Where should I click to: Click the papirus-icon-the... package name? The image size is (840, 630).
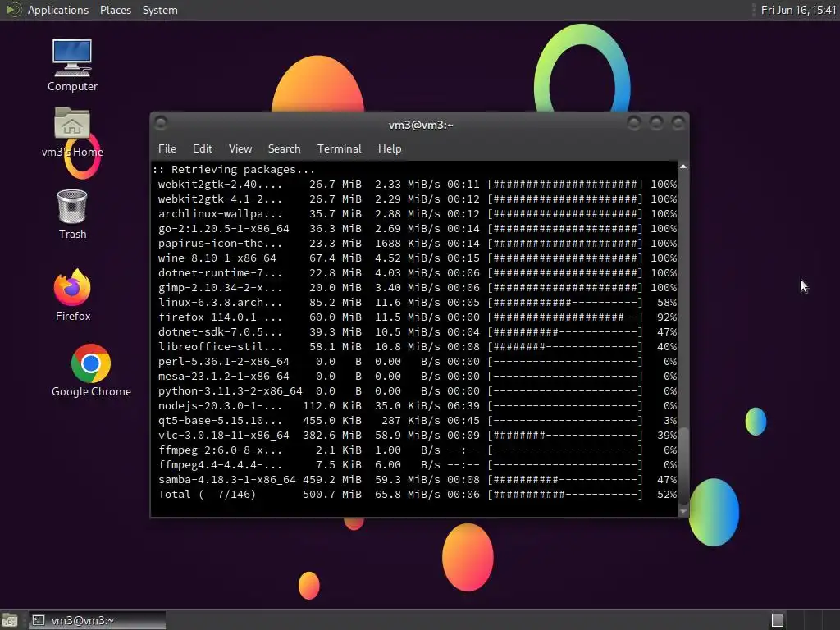220,243
